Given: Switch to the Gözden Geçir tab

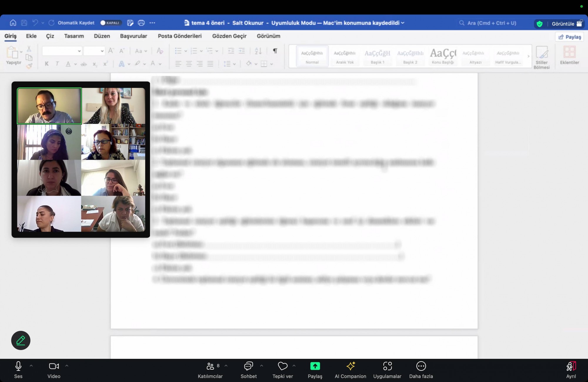Looking at the screenshot, I should pos(229,36).
